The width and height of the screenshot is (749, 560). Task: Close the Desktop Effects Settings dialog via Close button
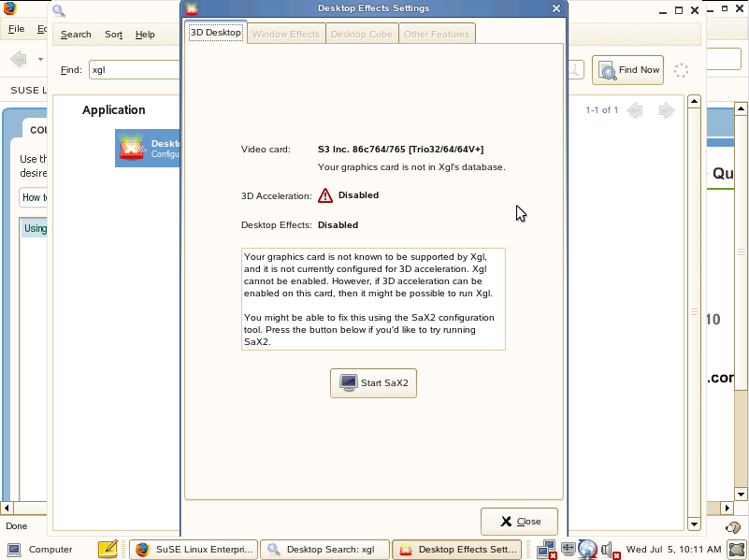tap(519, 522)
